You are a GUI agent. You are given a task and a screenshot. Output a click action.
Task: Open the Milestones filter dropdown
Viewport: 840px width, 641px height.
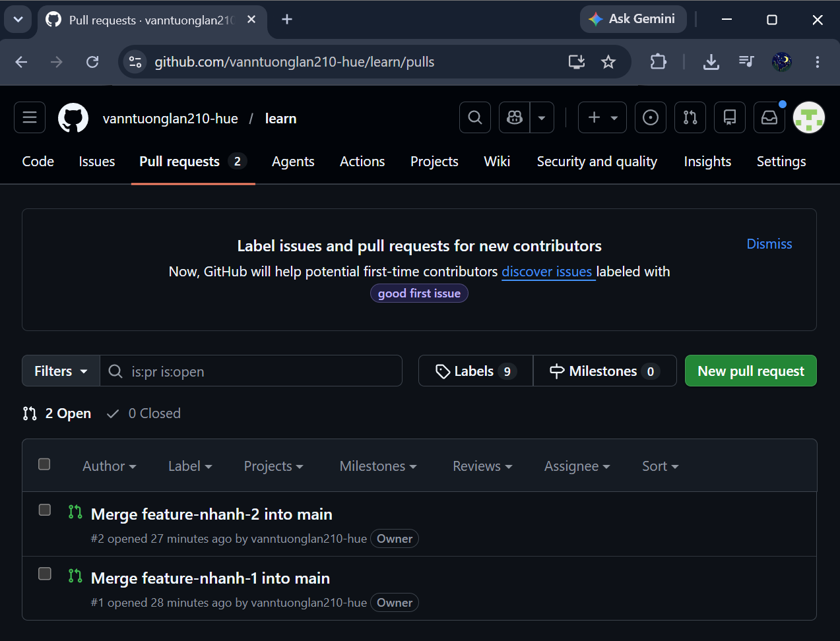click(378, 466)
